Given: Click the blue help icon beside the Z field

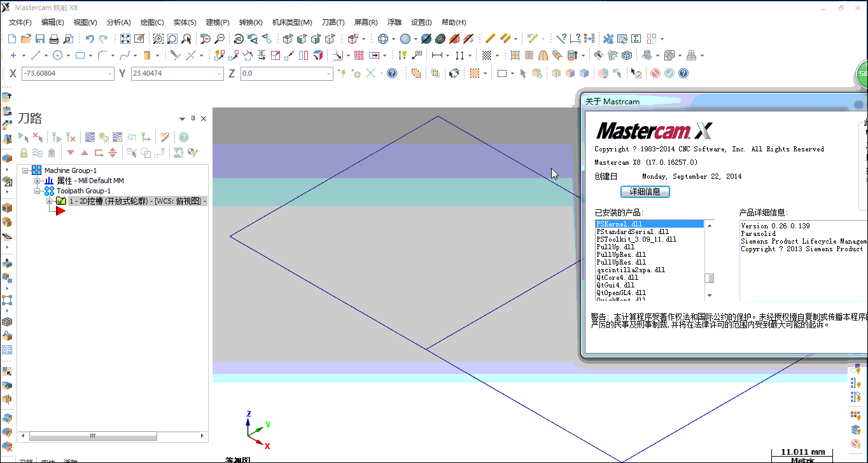Looking at the screenshot, I should click(x=392, y=73).
